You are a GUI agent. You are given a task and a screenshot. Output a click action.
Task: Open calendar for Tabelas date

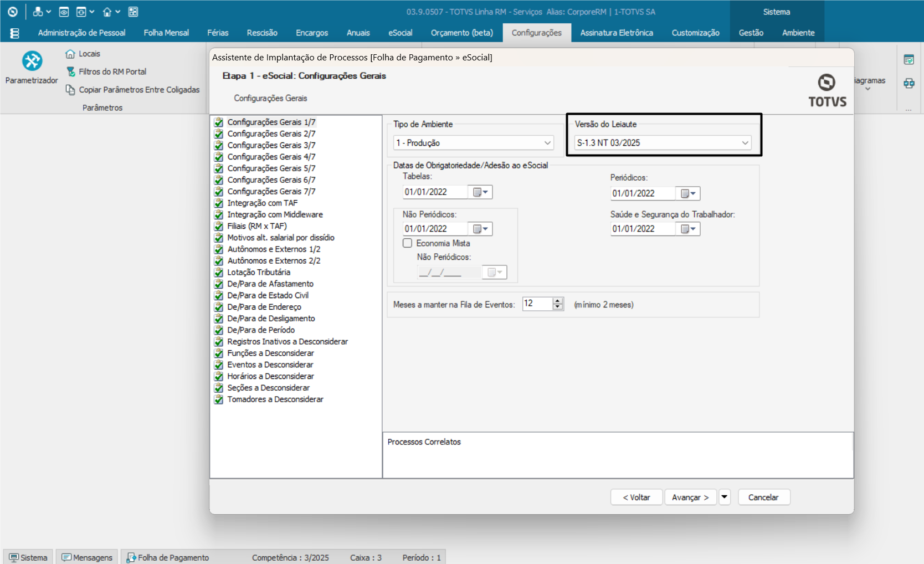click(x=480, y=192)
